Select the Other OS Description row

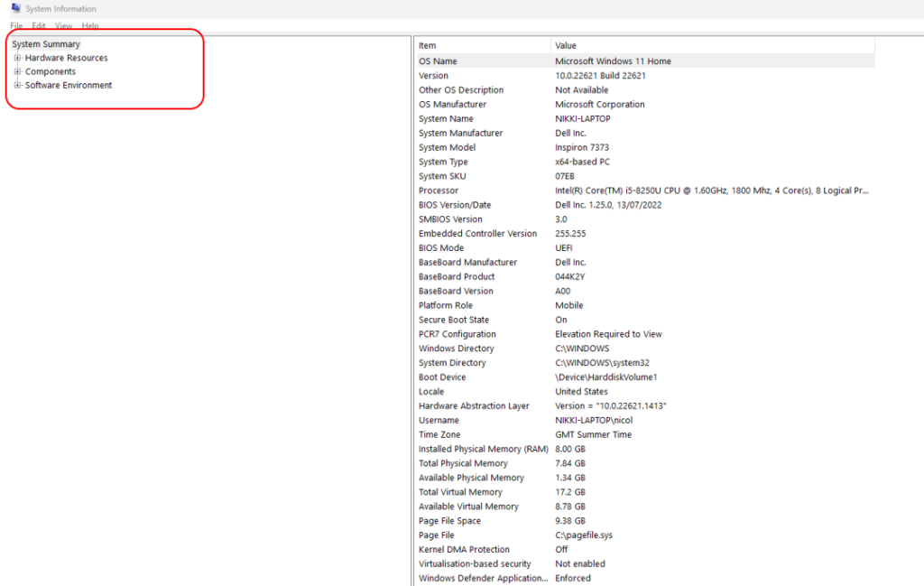[645, 89]
